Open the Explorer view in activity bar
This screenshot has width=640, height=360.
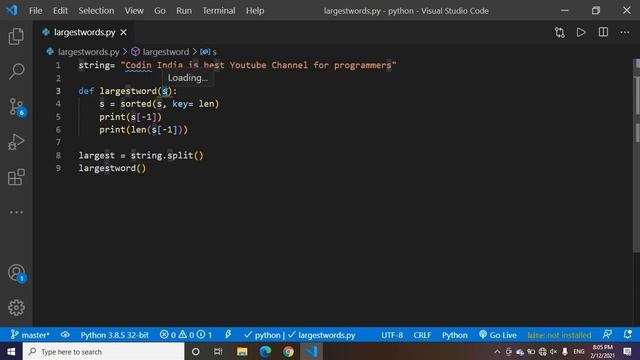[16, 36]
